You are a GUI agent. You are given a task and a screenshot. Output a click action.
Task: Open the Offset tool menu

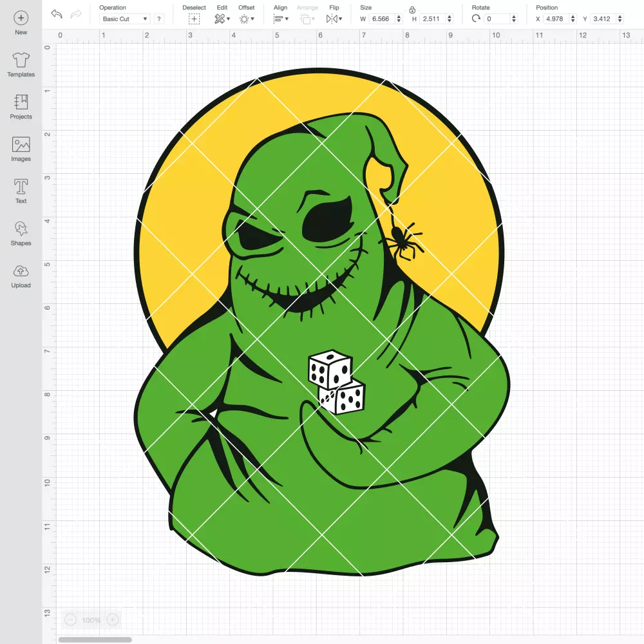click(x=247, y=19)
